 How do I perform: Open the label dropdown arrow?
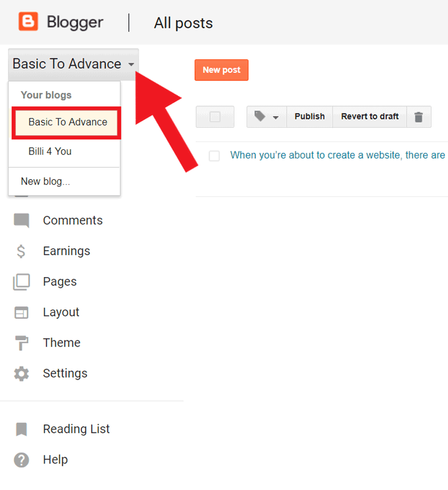275,117
